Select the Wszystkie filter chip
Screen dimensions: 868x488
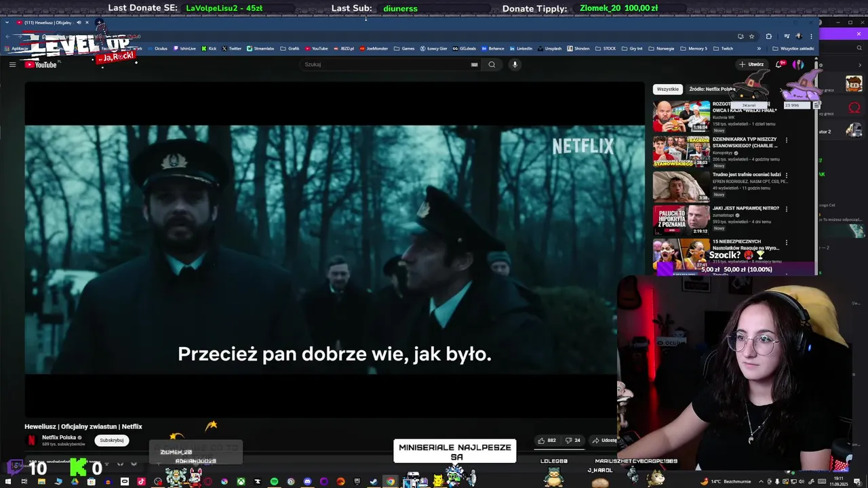click(667, 89)
